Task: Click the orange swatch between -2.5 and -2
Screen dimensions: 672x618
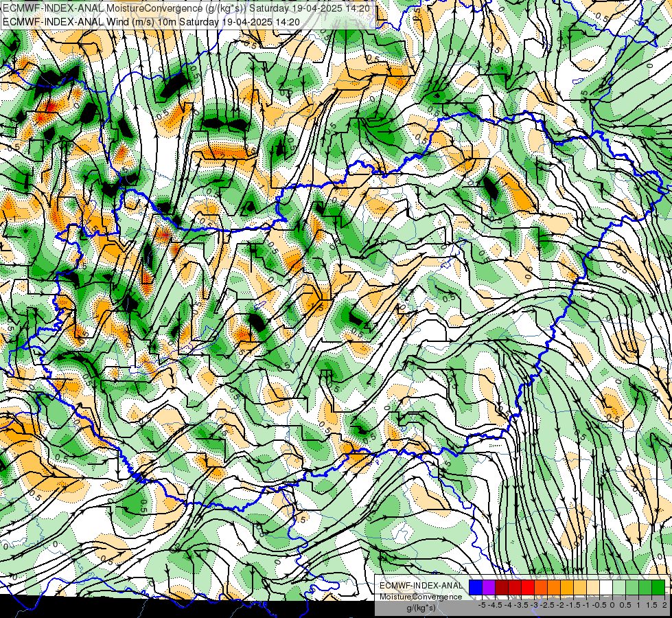Action: point(554,588)
